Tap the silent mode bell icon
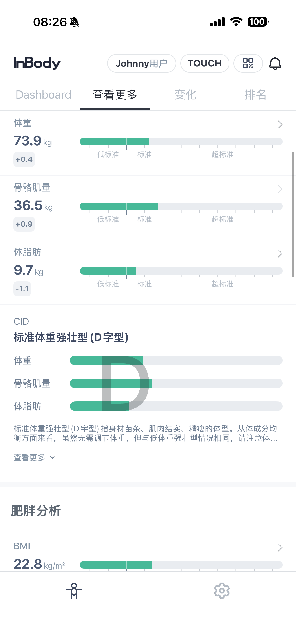The image size is (296, 644). coord(74,22)
